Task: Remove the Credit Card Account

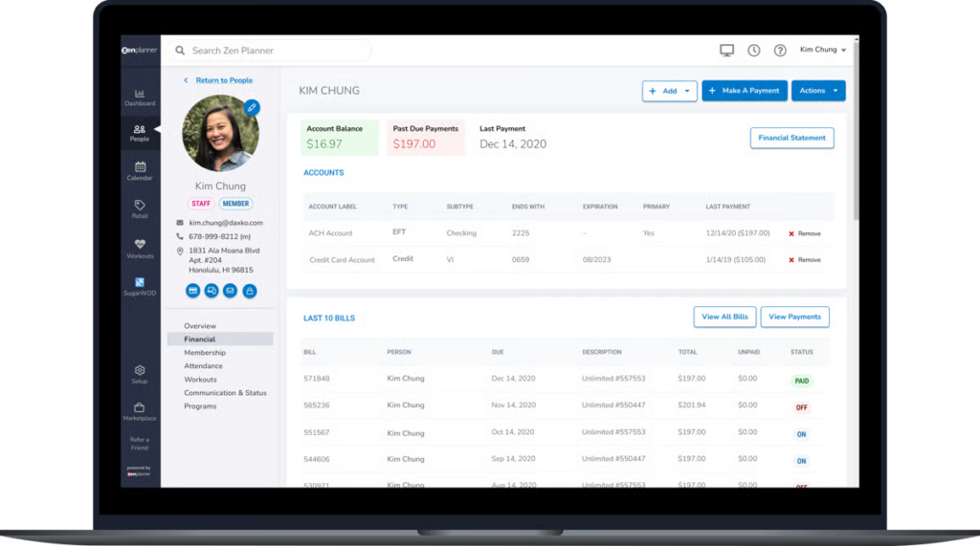Action: (805, 260)
